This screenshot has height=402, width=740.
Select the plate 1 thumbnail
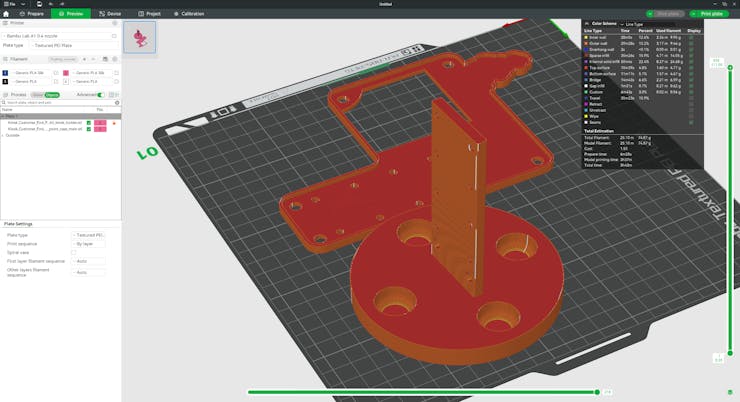click(140, 37)
